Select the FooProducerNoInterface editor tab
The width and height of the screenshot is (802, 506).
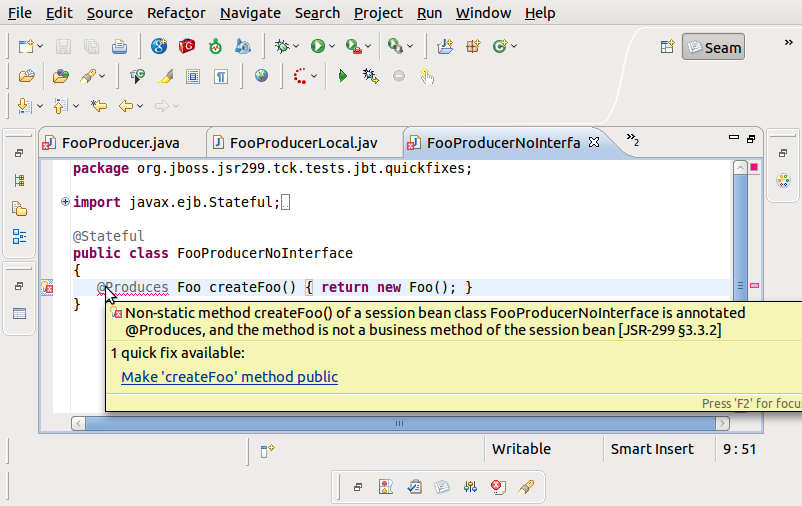point(503,143)
